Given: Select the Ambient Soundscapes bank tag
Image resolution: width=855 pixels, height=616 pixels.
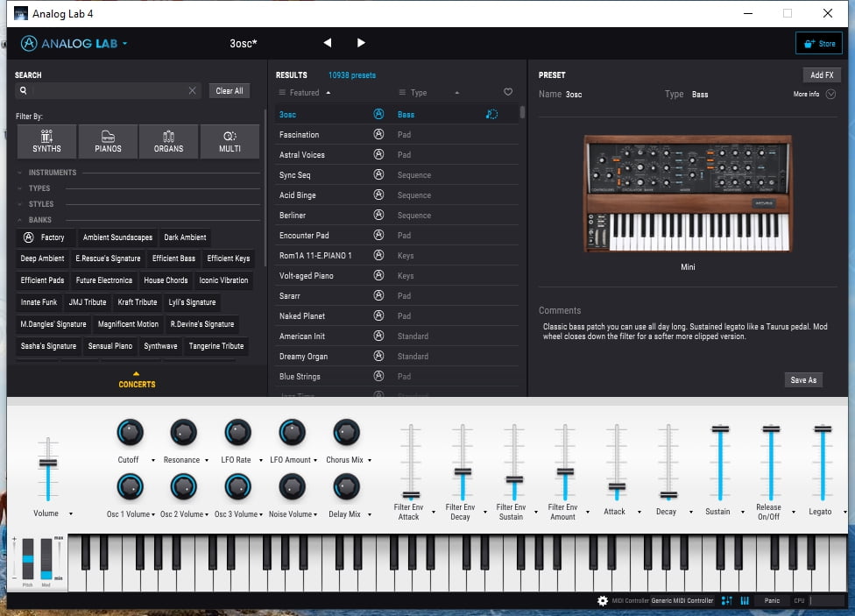Looking at the screenshot, I should click(x=117, y=237).
